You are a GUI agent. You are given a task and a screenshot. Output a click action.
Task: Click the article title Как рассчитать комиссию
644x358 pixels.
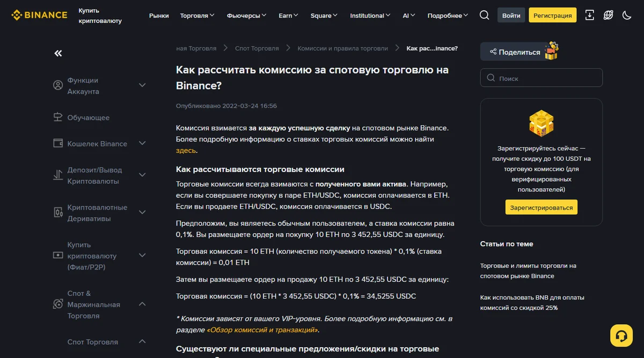tap(312, 77)
